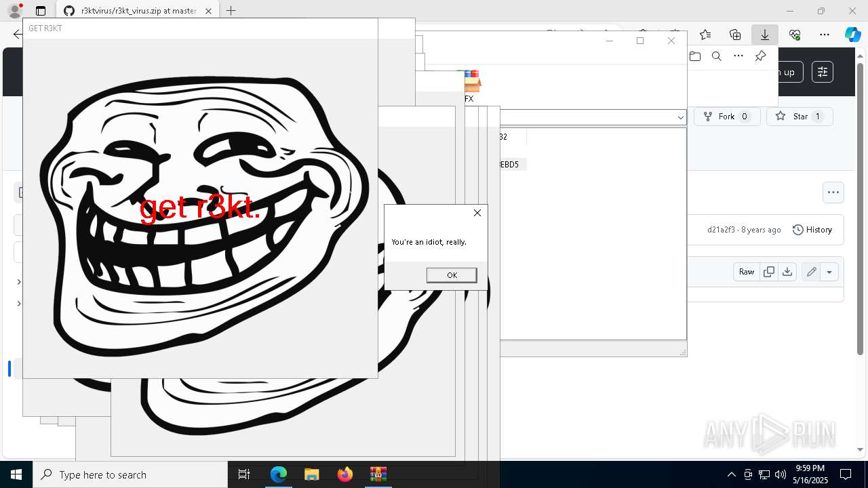Open Edge settings and more menu
Viewport: 868px width, 488px height.
825,35
